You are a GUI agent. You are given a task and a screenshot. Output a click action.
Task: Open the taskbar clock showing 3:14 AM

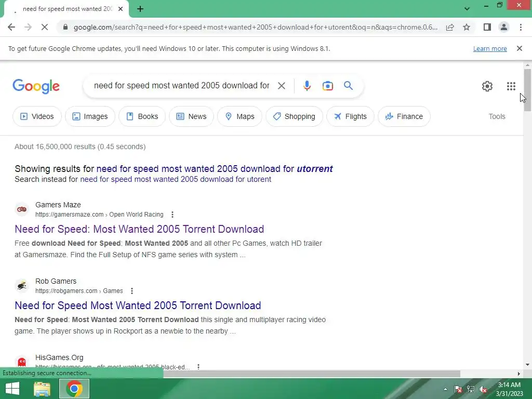(509, 389)
